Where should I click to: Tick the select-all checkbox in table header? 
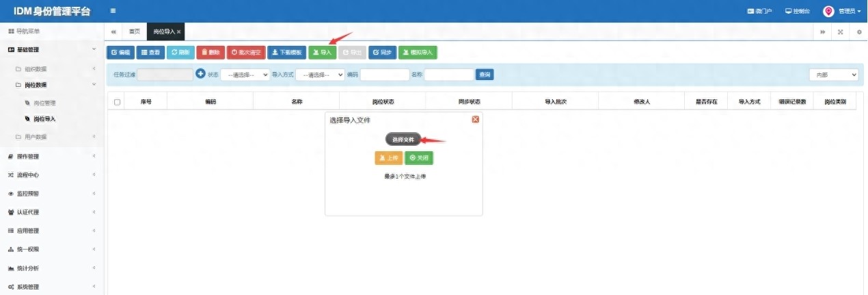point(118,102)
